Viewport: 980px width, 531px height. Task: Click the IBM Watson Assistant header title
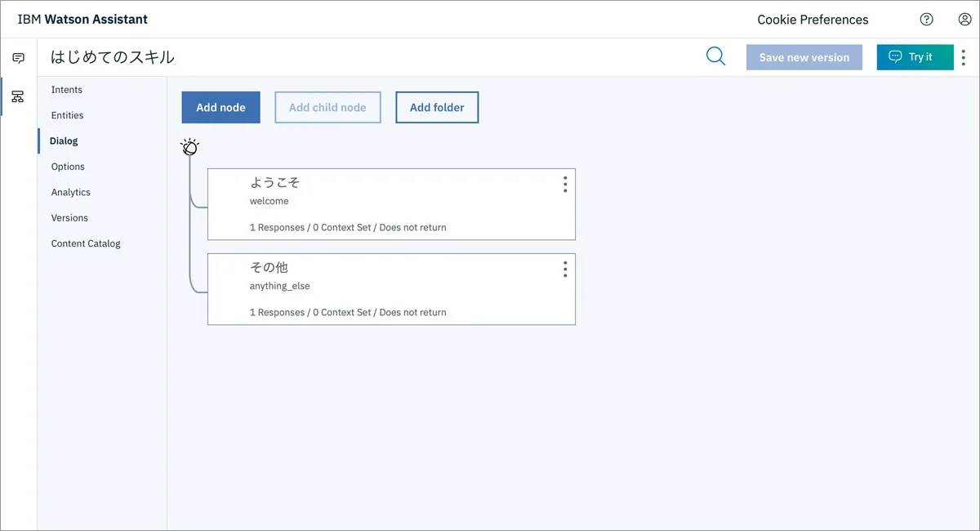82,19
